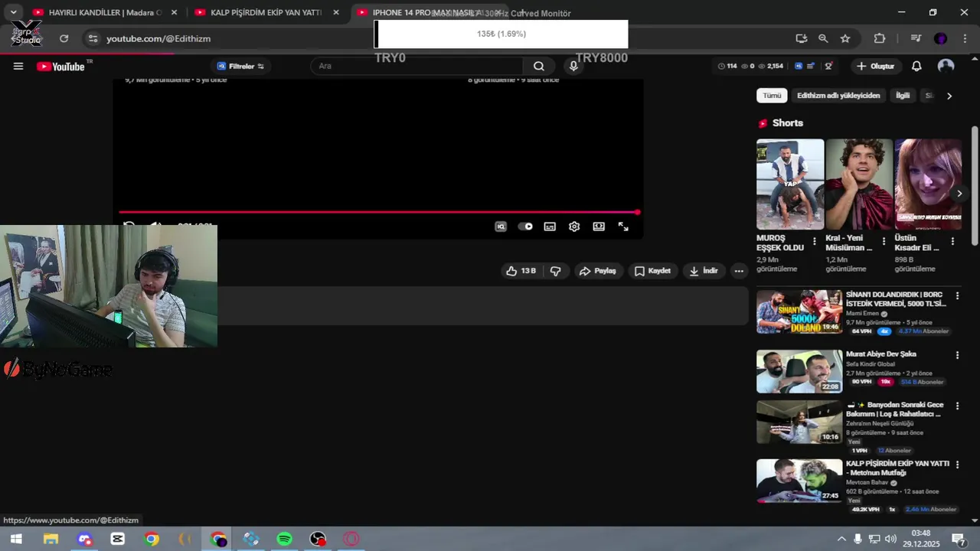Open the media control icon in the browser toolbar
The image size is (980, 551).
916,38
